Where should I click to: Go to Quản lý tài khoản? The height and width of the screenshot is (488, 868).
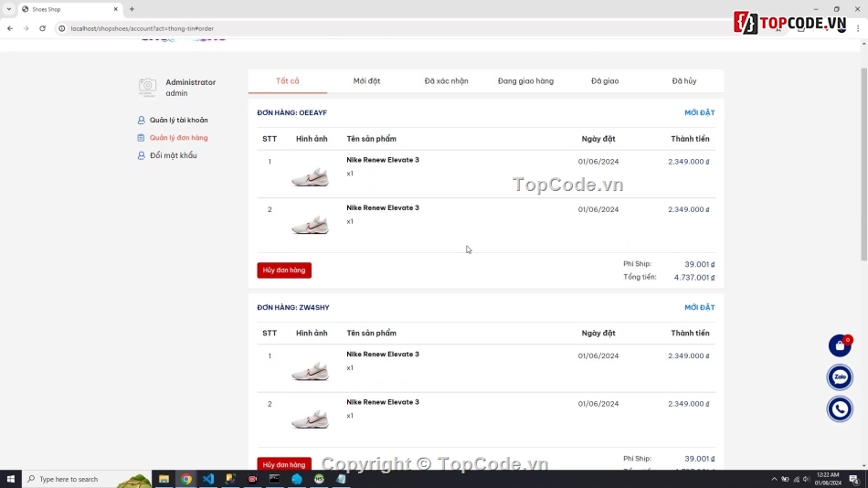tap(178, 121)
